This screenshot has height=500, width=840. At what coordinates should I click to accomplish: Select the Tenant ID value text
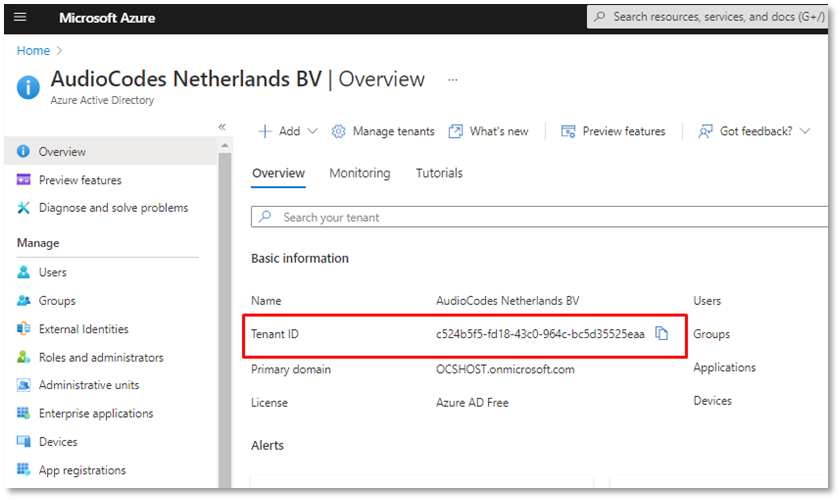click(x=540, y=334)
